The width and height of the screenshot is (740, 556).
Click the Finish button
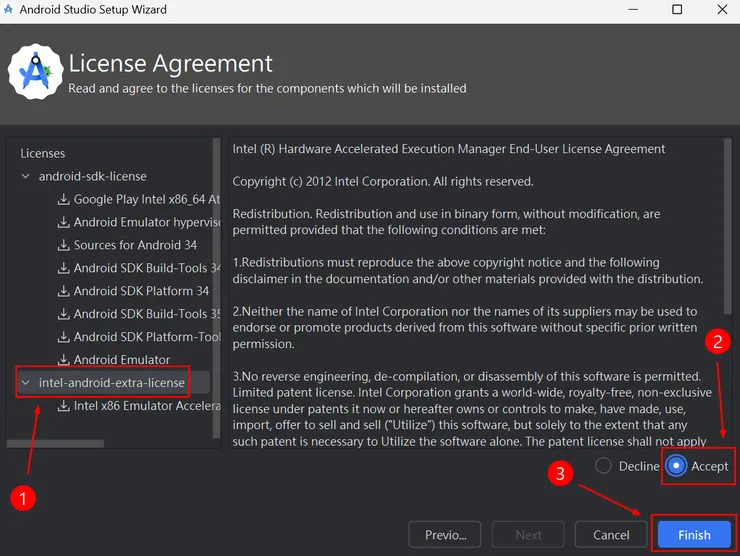point(694,535)
